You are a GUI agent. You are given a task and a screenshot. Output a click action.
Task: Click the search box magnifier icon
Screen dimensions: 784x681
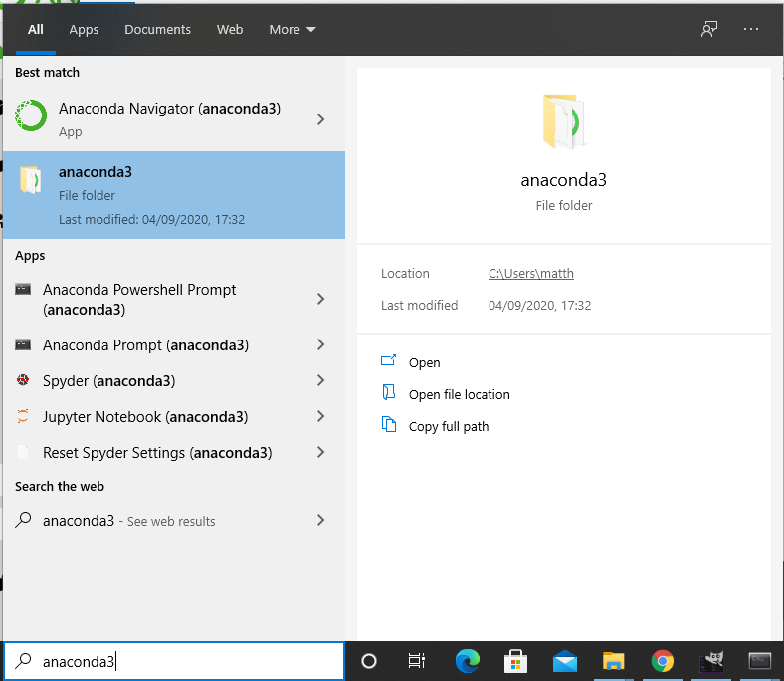[x=23, y=661]
